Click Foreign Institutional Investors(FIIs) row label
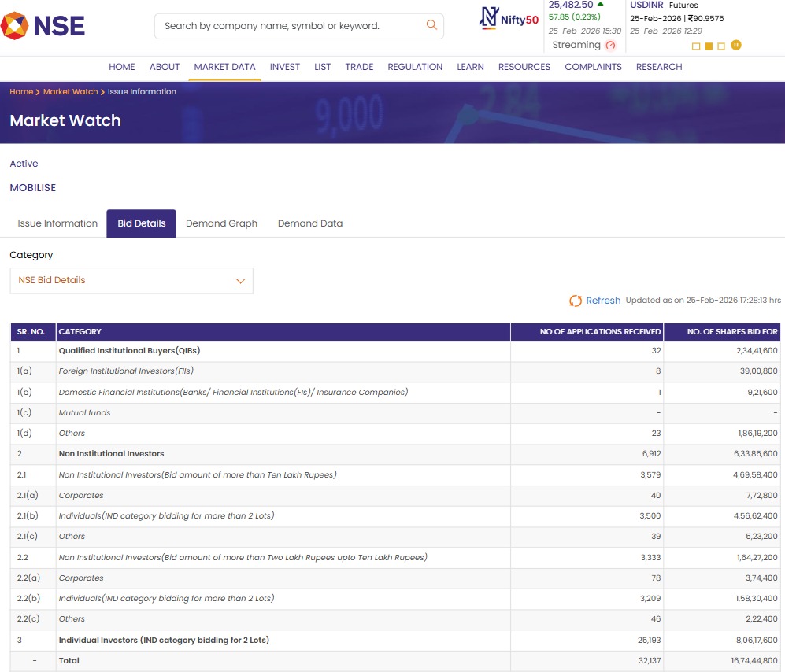The width and height of the screenshot is (785, 672). pos(126,371)
